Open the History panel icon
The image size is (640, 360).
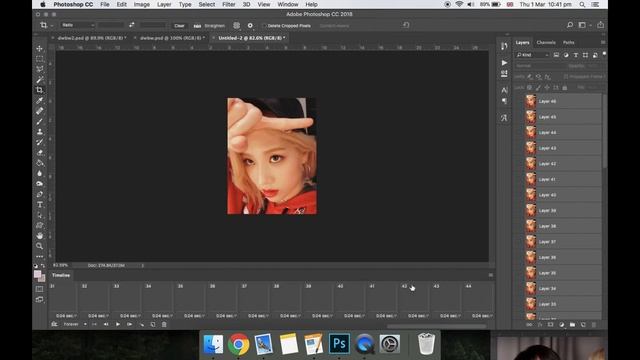[504, 46]
